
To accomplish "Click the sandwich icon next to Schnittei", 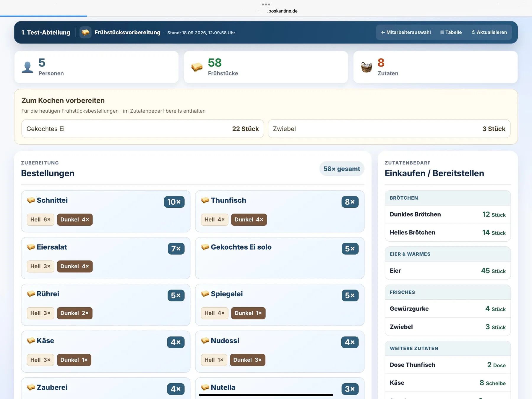I will 31,200.
